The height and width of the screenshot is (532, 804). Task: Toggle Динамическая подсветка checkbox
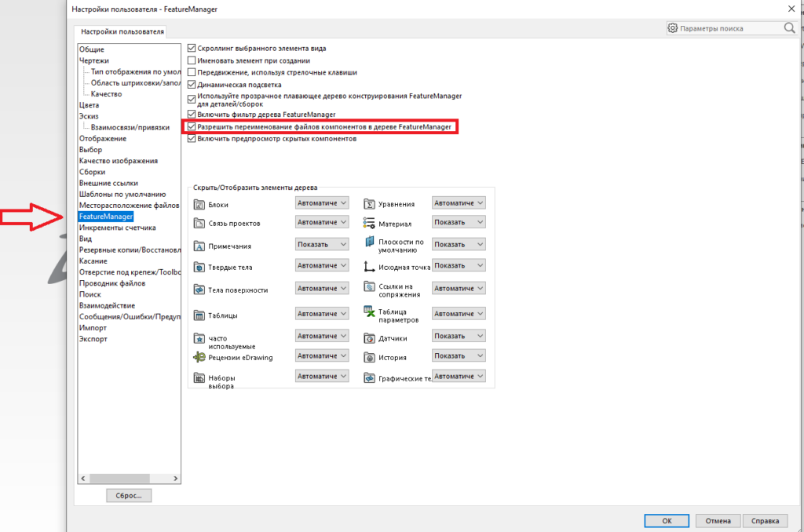click(190, 85)
